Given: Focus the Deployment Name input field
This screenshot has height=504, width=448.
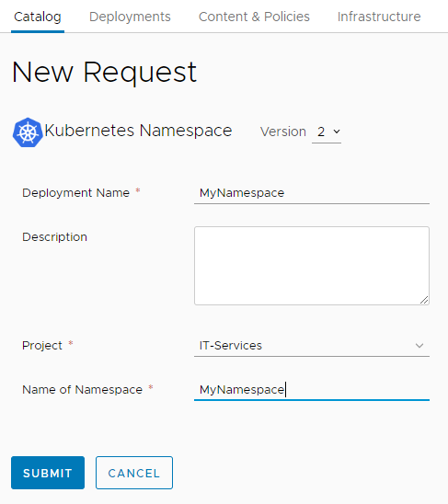Looking at the screenshot, I should [312, 193].
